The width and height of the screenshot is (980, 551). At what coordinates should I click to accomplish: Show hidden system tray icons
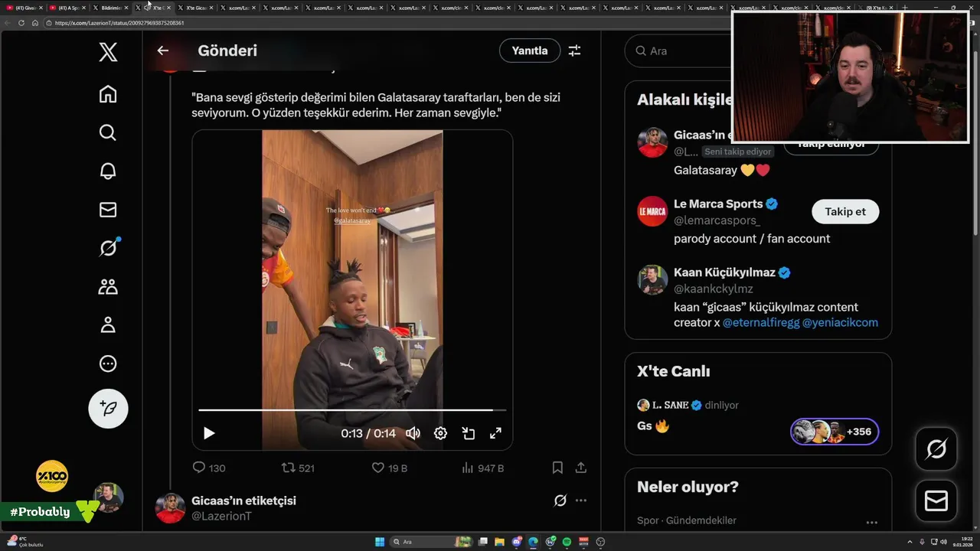click(911, 541)
